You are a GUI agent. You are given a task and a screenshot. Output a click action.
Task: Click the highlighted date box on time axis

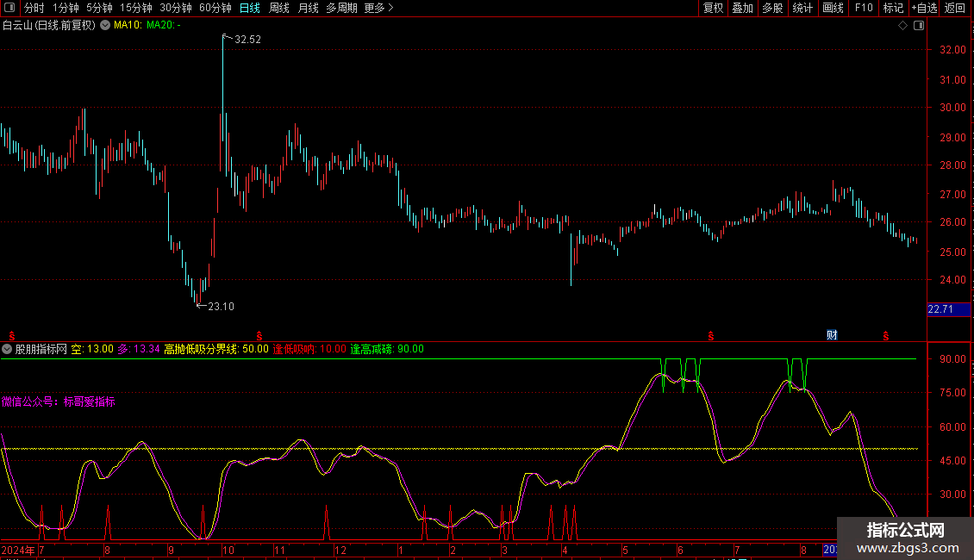pyautogui.click(x=830, y=550)
